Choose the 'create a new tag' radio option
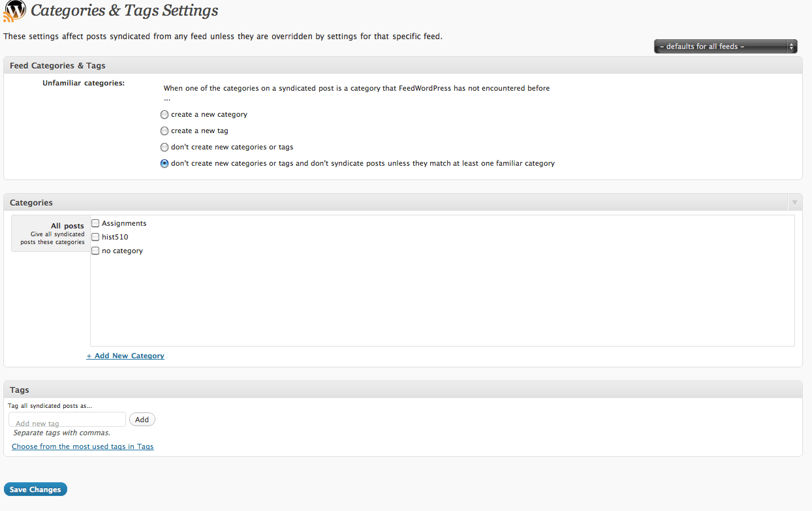The image size is (812, 511). pos(164,131)
